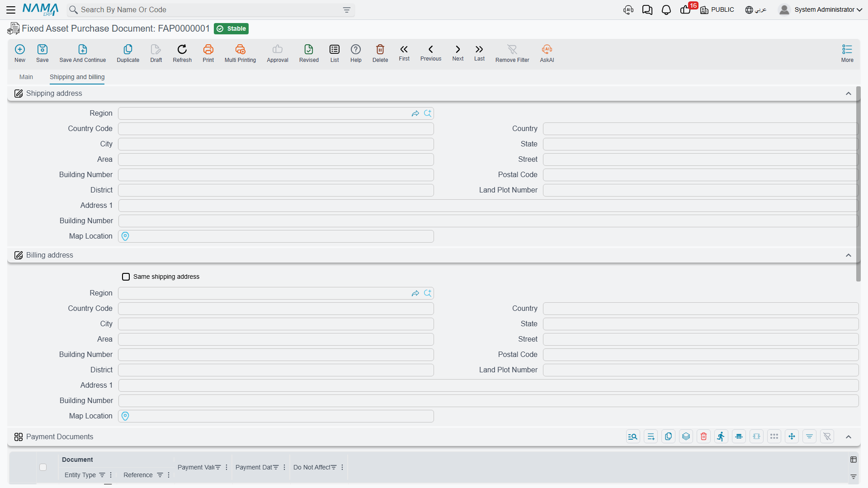Switch to the Main tab
This screenshot has height=488, width=868.
click(26, 77)
